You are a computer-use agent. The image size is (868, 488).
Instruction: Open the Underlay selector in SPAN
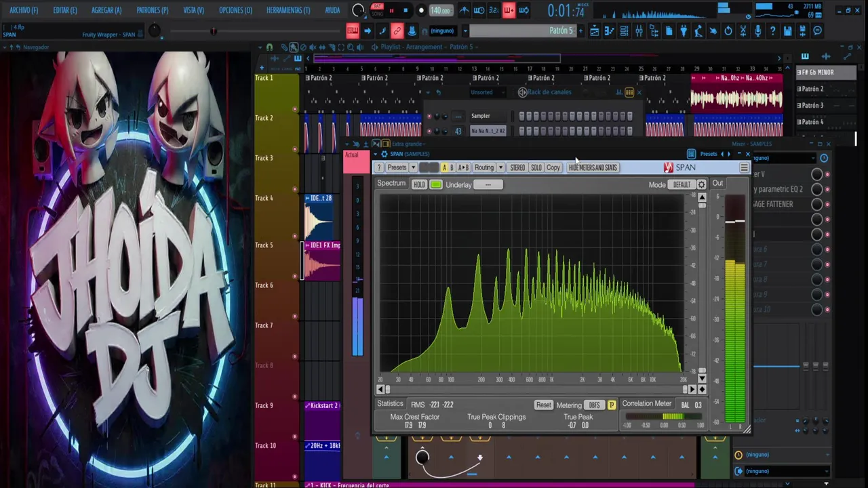point(488,184)
